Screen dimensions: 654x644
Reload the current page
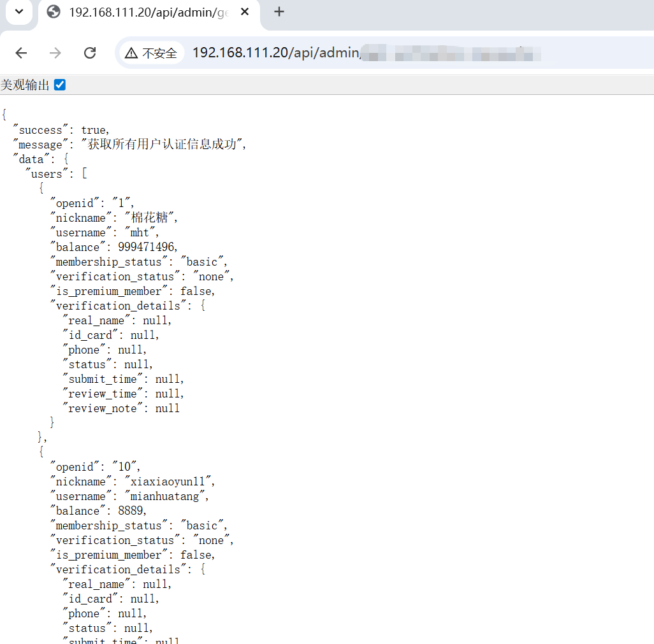tap(90, 53)
